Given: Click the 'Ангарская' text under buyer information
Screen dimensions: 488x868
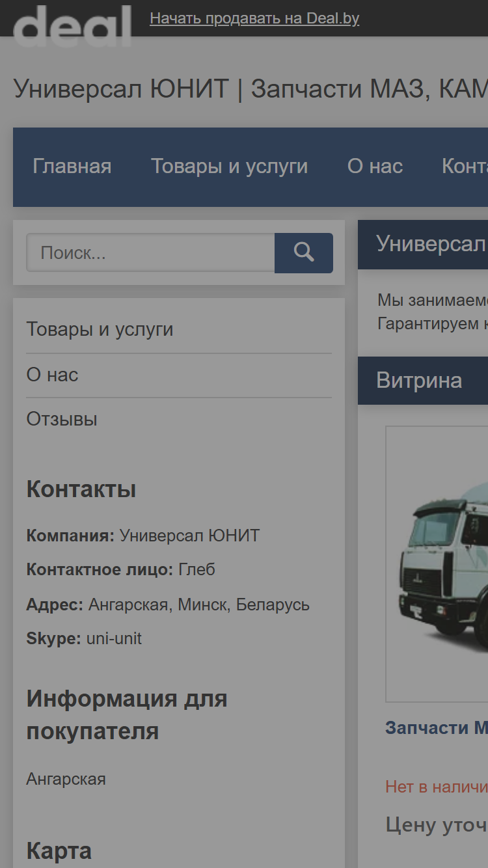Looking at the screenshot, I should pyautogui.click(x=66, y=779).
